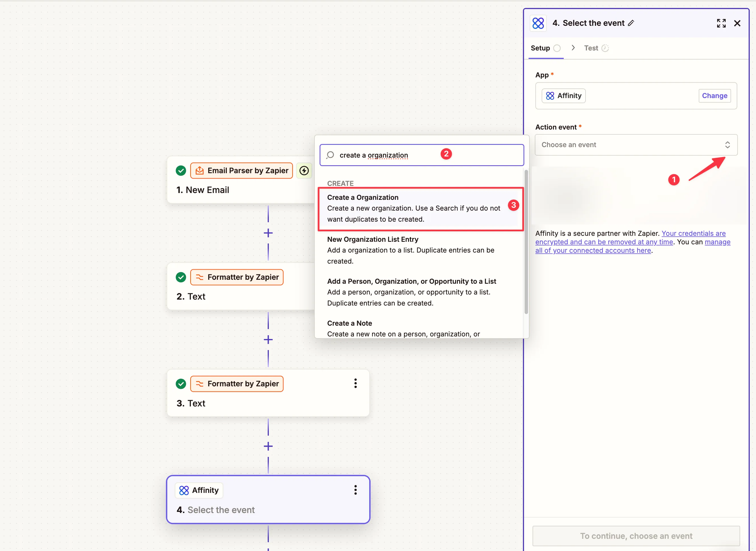This screenshot has width=756, height=551.
Task: Click the Setup status circle indicator
Action: coord(557,48)
